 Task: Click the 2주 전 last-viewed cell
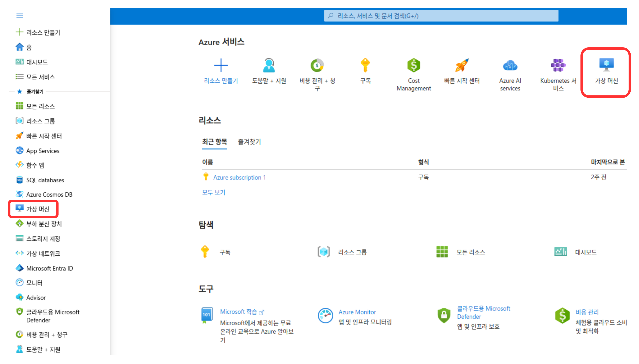coord(599,177)
